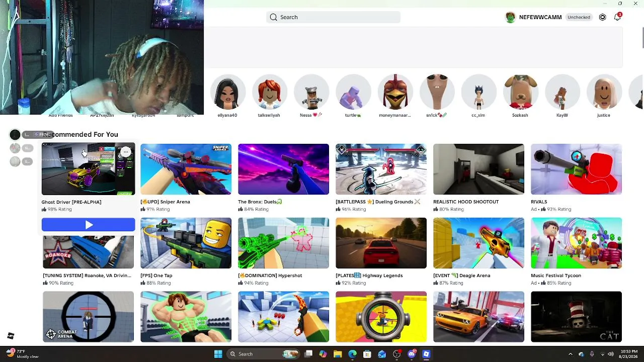This screenshot has height=362, width=644.
Task: Open the Windows Start menu
Action: coord(218,354)
